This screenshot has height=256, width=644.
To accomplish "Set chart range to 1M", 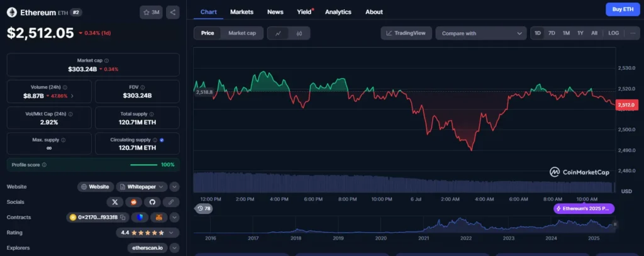I will [566, 33].
